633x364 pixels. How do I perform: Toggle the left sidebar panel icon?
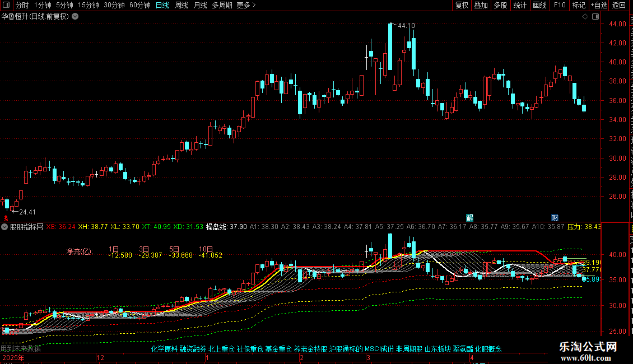click(x=6, y=5)
